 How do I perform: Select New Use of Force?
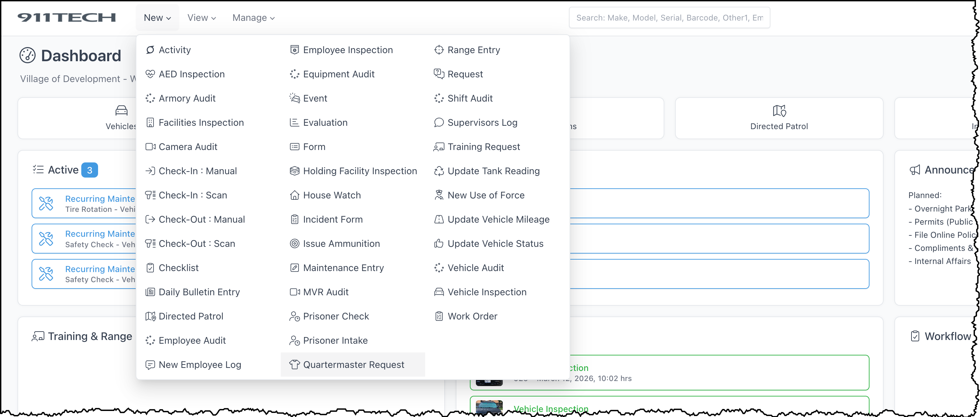click(485, 195)
